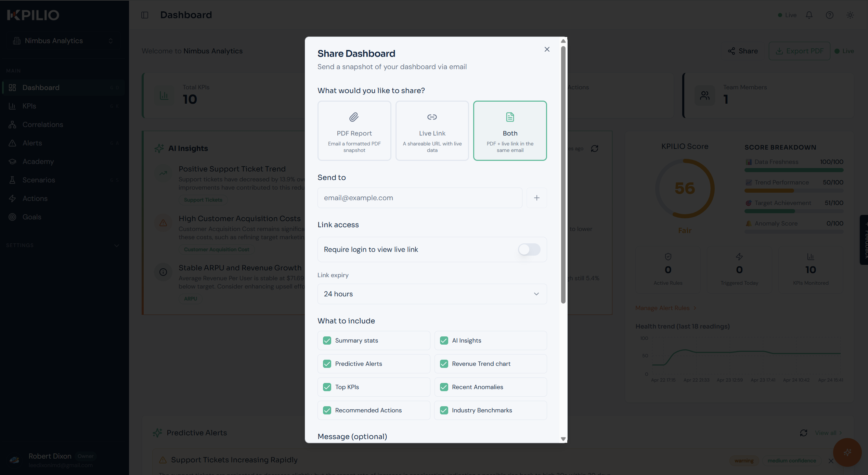Click the dialog scrollbar down arrow

(563, 439)
